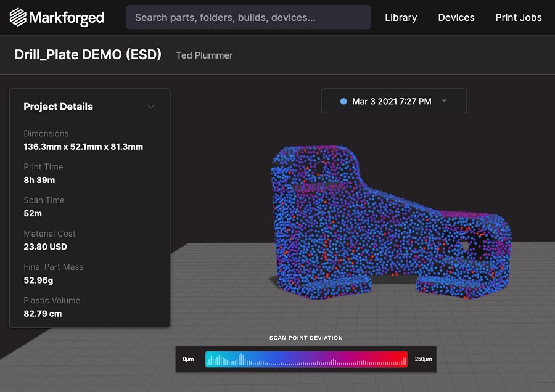Click the Drill_Plate DEMO (ESD) title

88,55
